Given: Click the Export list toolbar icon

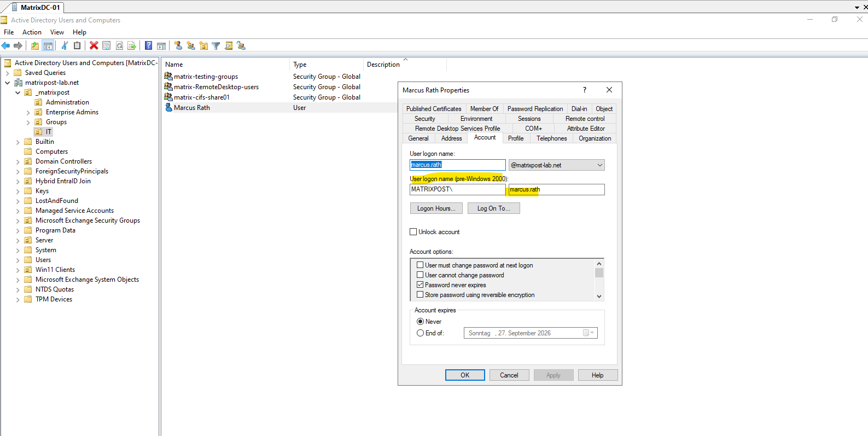Looking at the screenshot, I should click(x=132, y=46).
